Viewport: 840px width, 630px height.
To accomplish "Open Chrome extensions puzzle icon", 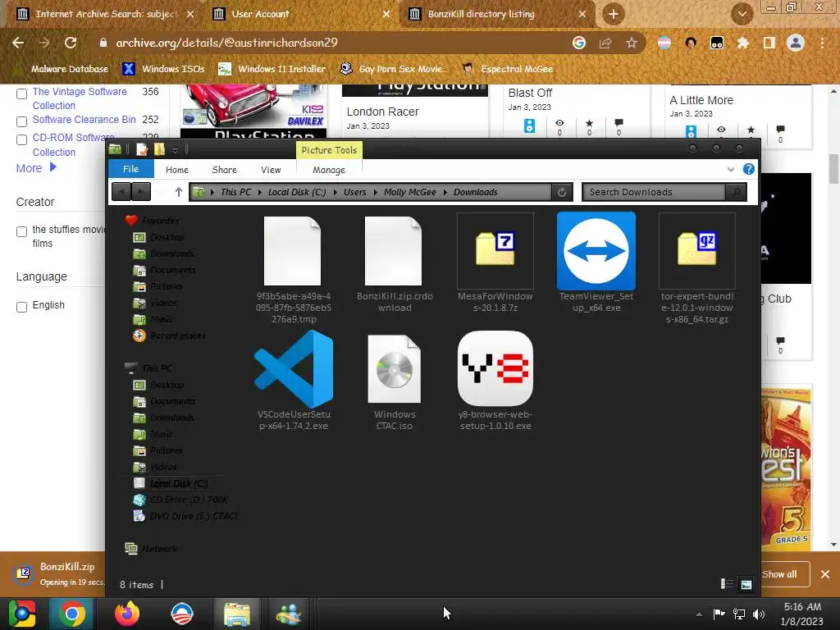I will (742, 43).
